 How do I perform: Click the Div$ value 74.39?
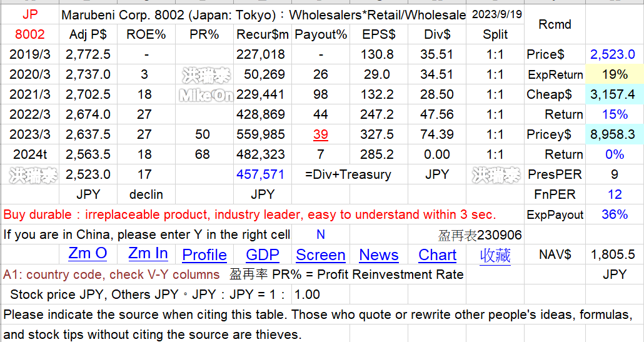437,134
